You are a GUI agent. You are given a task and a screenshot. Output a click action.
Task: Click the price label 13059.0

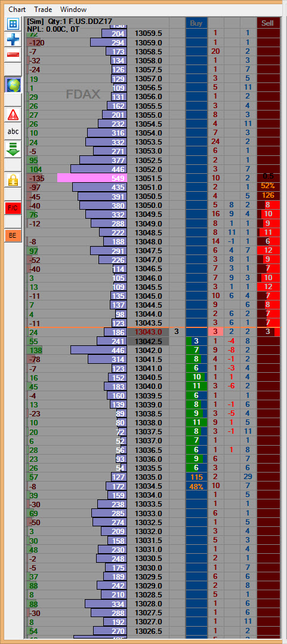click(149, 43)
